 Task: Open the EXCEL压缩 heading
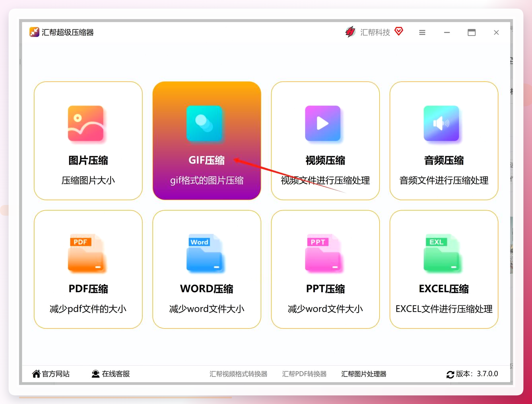(x=444, y=289)
